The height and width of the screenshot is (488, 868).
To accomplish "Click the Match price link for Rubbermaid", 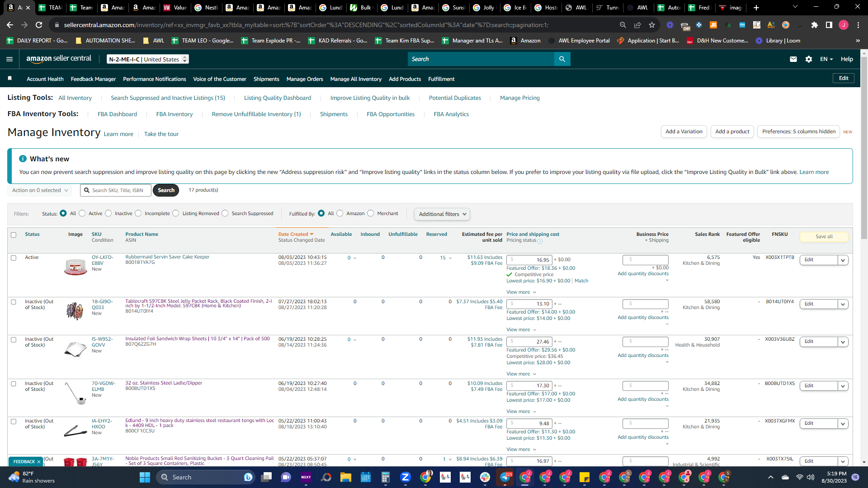I will pyautogui.click(x=581, y=281).
